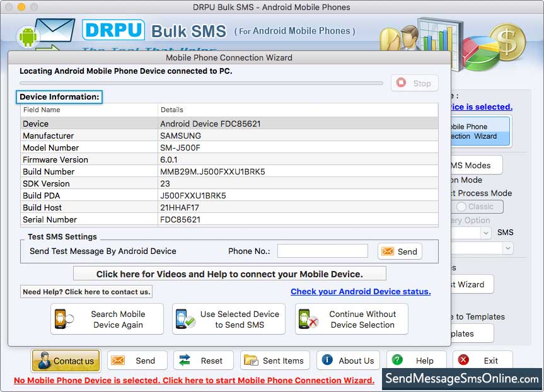Click the Sent Items folder icon
This screenshot has width=544, height=392.
(x=251, y=360)
